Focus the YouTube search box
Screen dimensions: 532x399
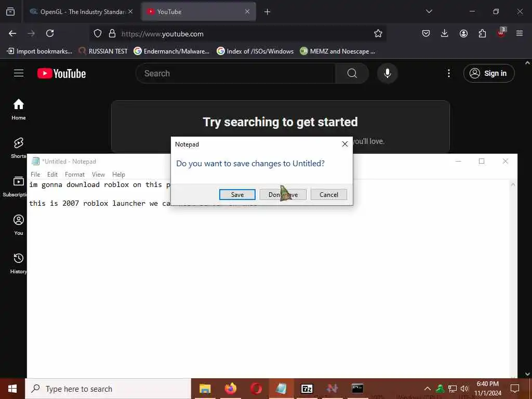(235, 73)
